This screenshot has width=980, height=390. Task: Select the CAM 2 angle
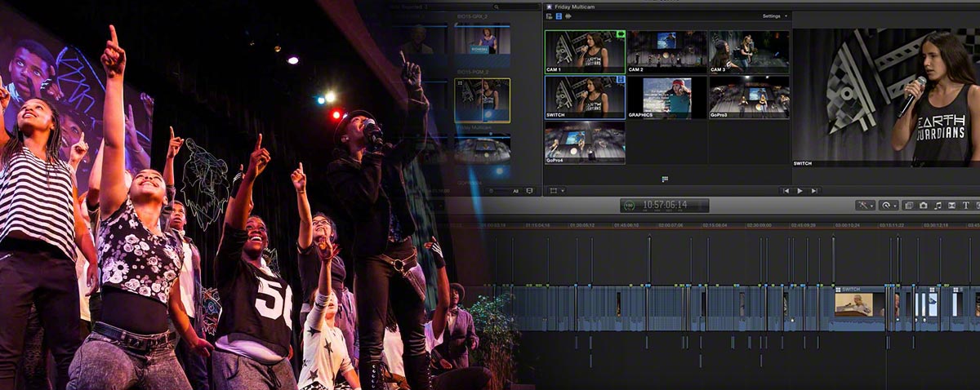tap(666, 52)
